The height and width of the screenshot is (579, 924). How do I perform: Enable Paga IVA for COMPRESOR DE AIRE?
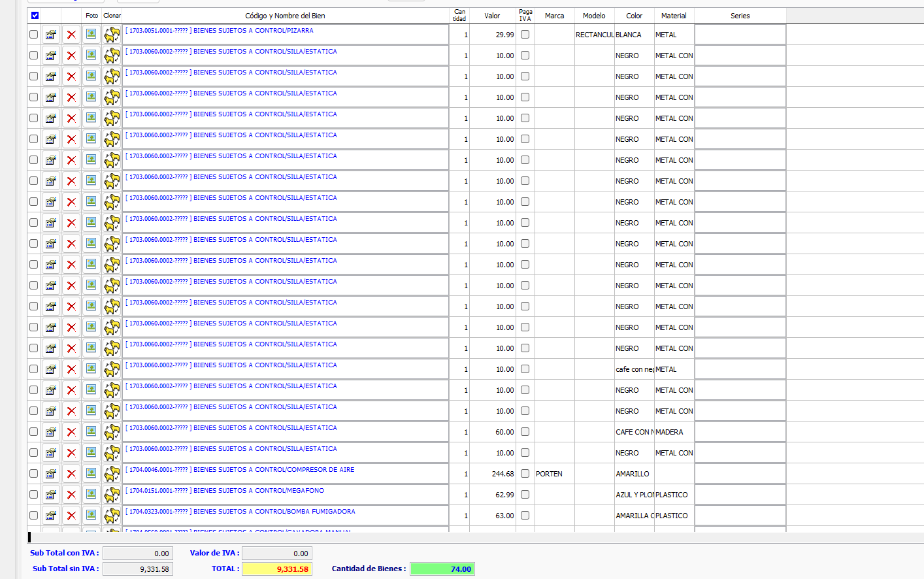pos(525,474)
